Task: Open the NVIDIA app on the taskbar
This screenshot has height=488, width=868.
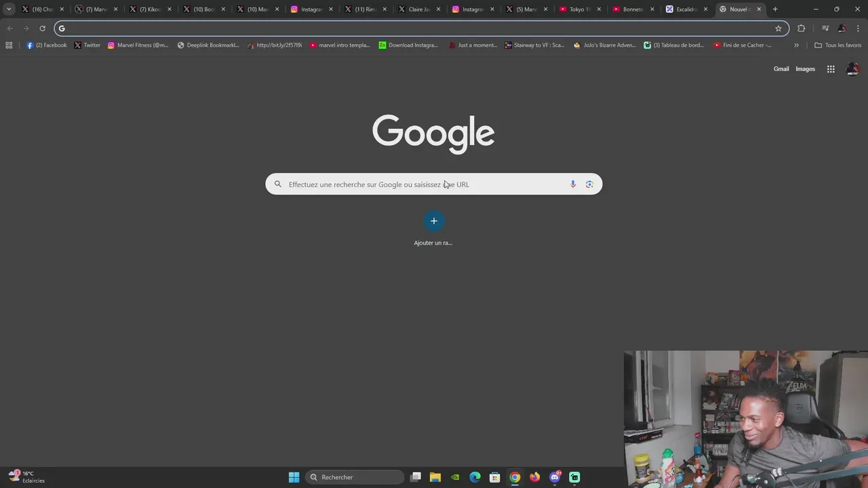Action: 455,477
